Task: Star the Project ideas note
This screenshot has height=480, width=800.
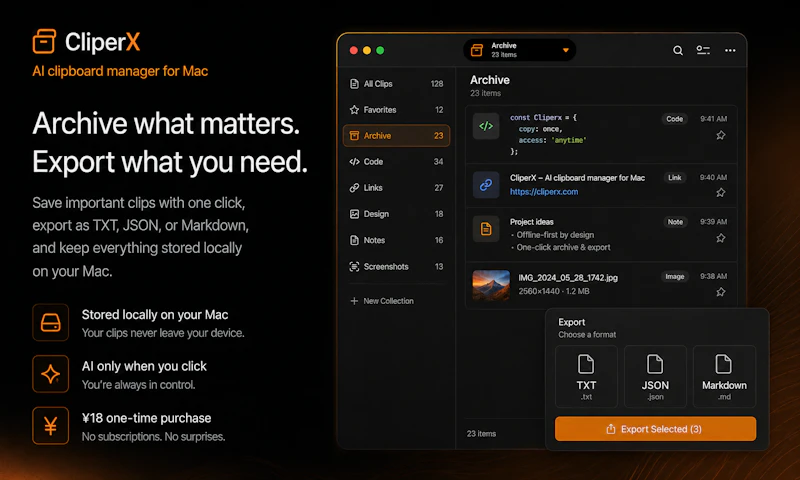Action: [720, 238]
